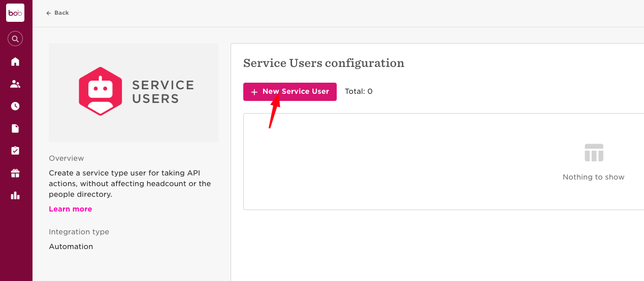Select the bar chart Analytics icon

pos(15,195)
